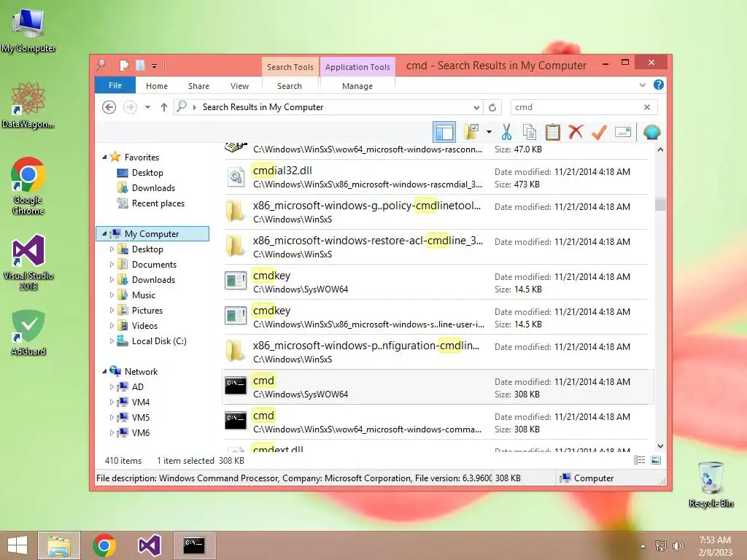
Task: Click the New folder quick access icon
Action: coord(140,66)
